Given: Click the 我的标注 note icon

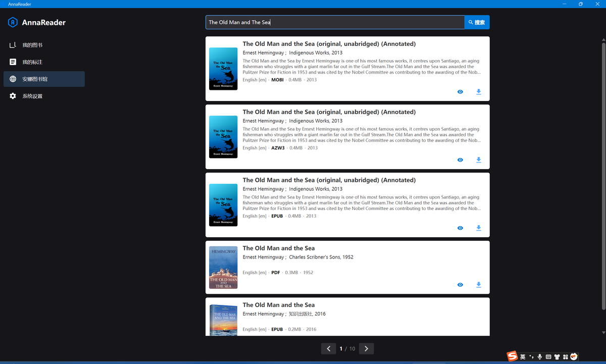Looking at the screenshot, I should (13, 62).
